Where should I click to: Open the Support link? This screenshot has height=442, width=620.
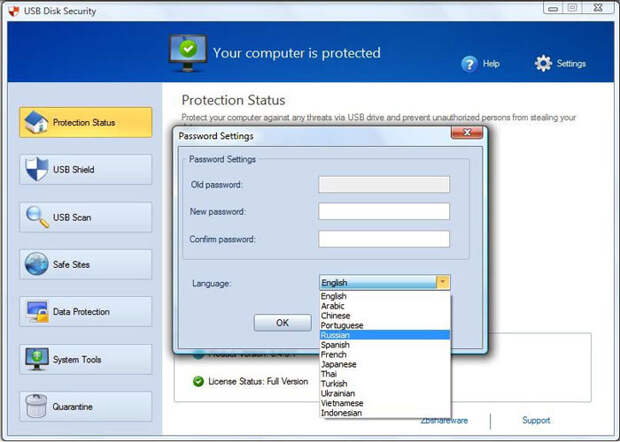point(536,420)
